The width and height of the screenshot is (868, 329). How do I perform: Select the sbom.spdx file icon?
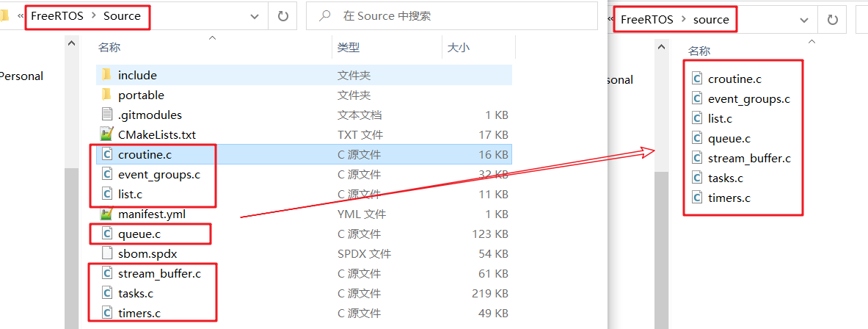pos(107,253)
